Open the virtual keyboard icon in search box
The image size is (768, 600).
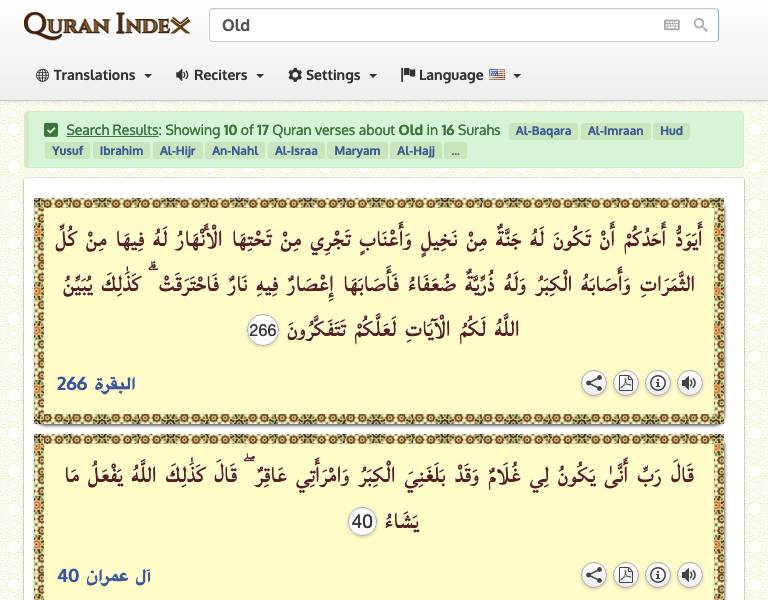point(672,25)
